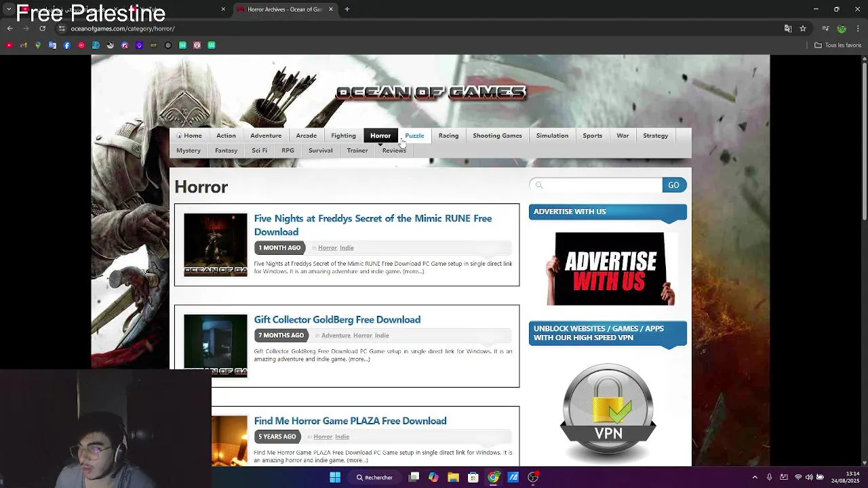View site information icon in address bar
This screenshot has height=488, width=868.
point(62,28)
